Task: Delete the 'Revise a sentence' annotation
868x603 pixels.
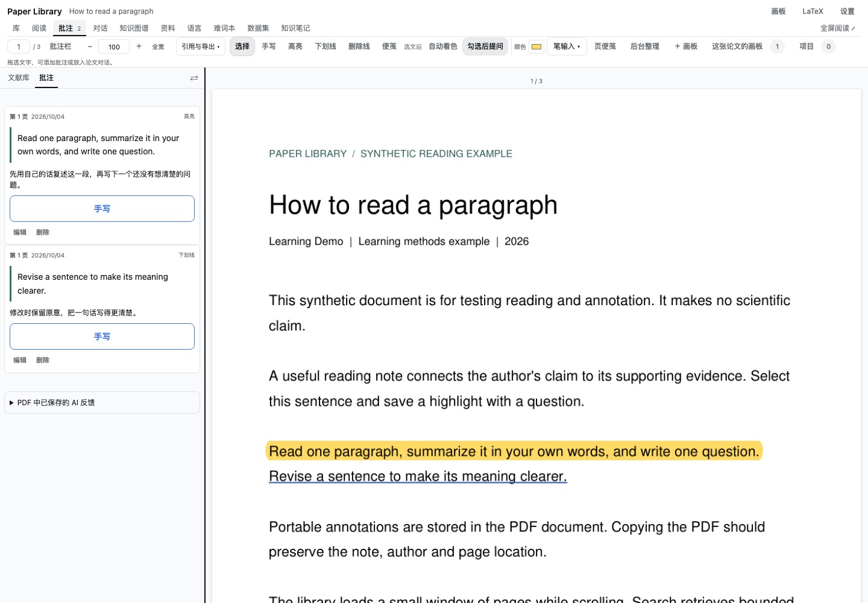Action: point(43,360)
